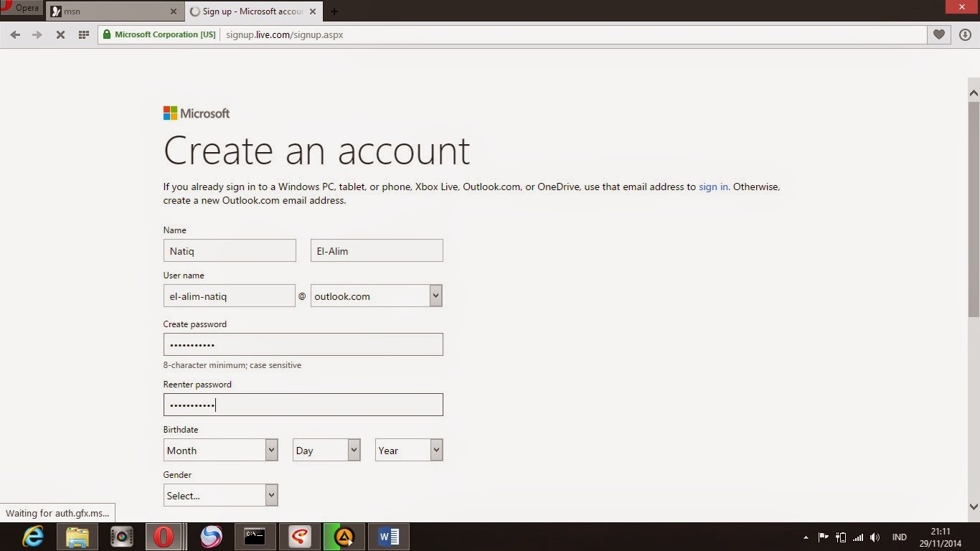Click the vertical scrollbar thumb
Screen dimensions: 980x551
click(974, 209)
